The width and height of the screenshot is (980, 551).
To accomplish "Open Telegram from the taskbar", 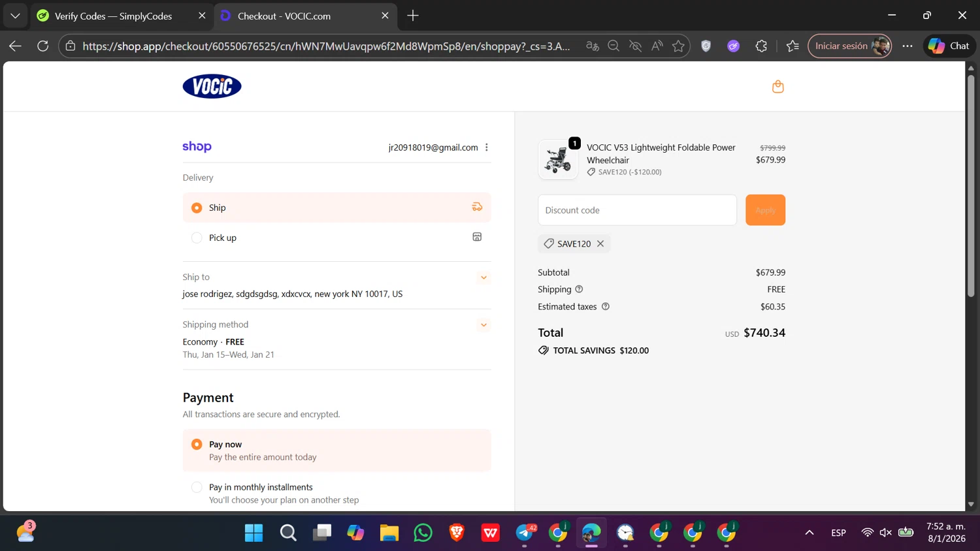I will [x=525, y=533].
